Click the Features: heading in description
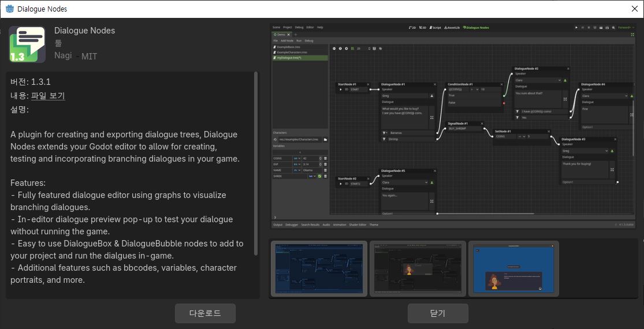Viewport: 644px width, 329px height. [28, 183]
